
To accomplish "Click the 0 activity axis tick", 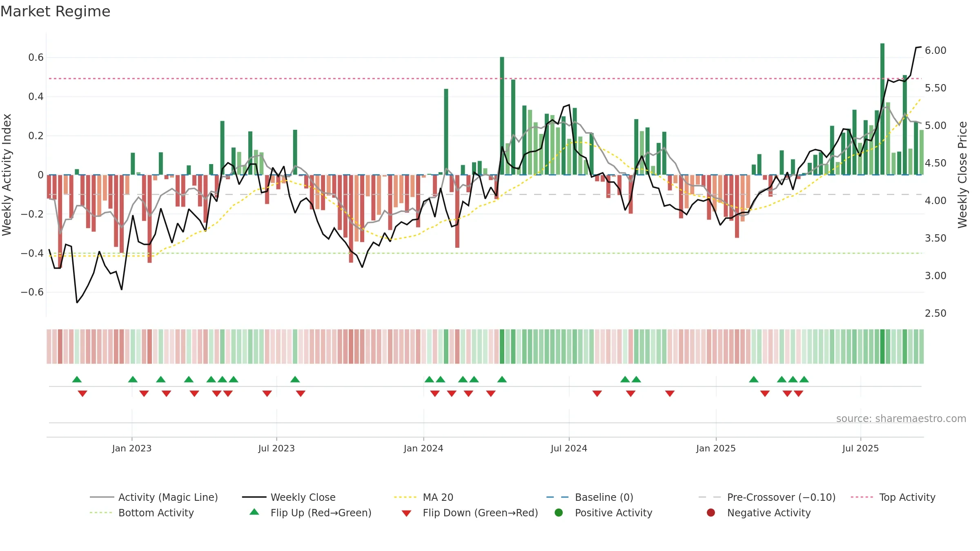I will pyautogui.click(x=40, y=175).
